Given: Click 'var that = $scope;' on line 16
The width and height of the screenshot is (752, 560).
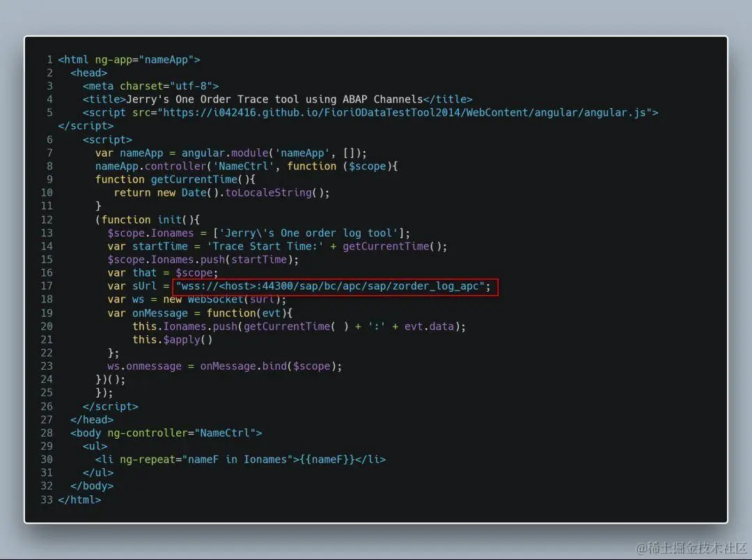Looking at the screenshot, I should [162, 273].
